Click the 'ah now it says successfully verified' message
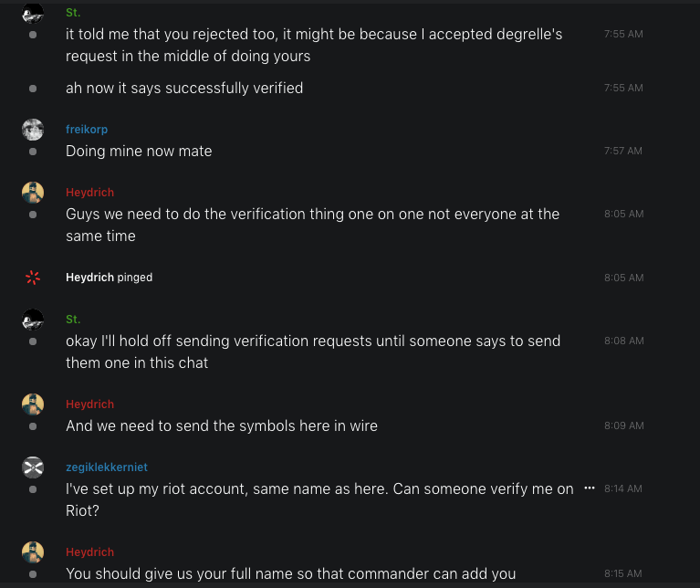Viewport: 700px width, 588px height. [x=184, y=88]
